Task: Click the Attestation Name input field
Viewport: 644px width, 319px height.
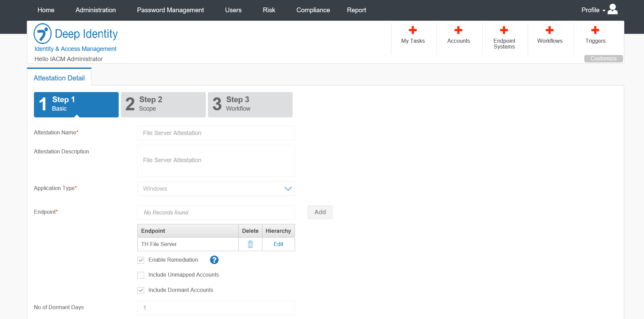Action: pyautogui.click(x=216, y=133)
